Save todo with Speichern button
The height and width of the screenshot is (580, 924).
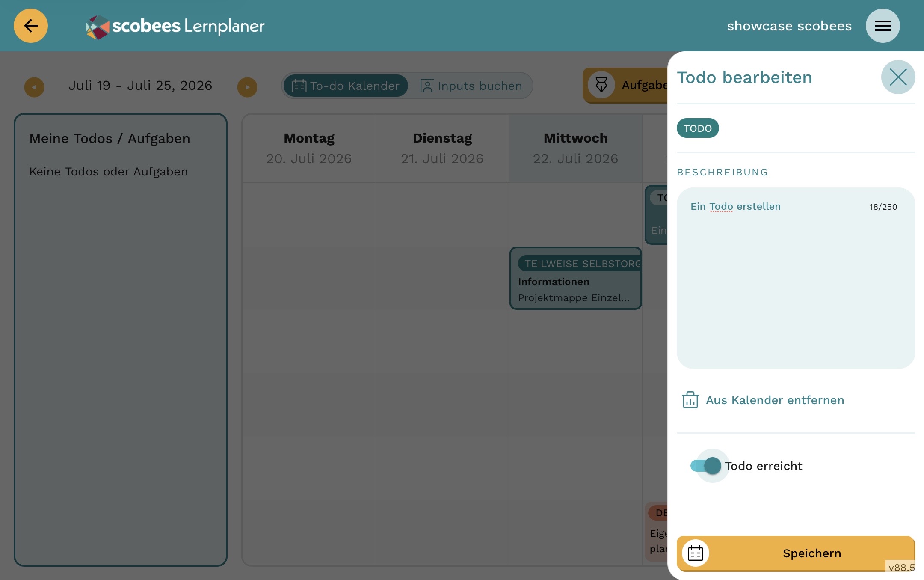coord(796,553)
